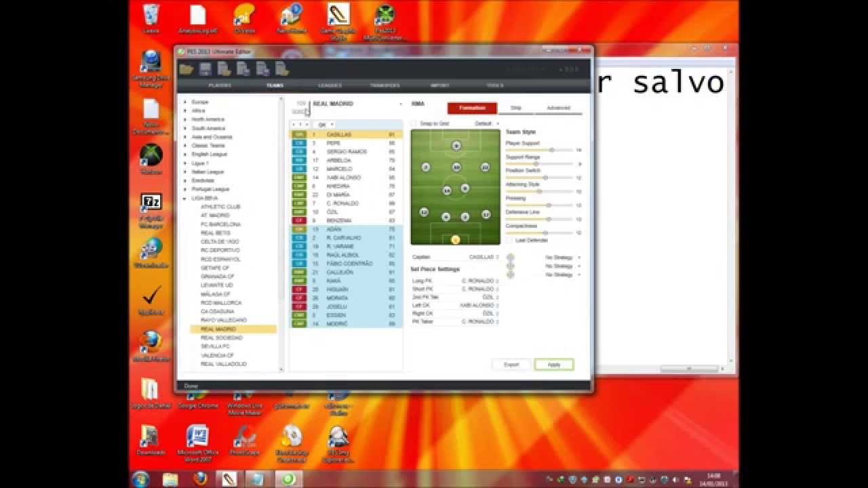The width and height of the screenshot is (868, 488).
Task: Select VALENCIA CF in the team list
Action: point(217,355)
